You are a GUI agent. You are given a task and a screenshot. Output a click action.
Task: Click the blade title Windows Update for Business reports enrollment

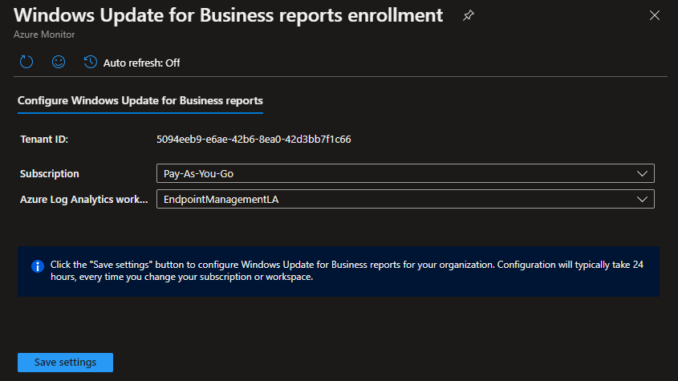(228, 16)
